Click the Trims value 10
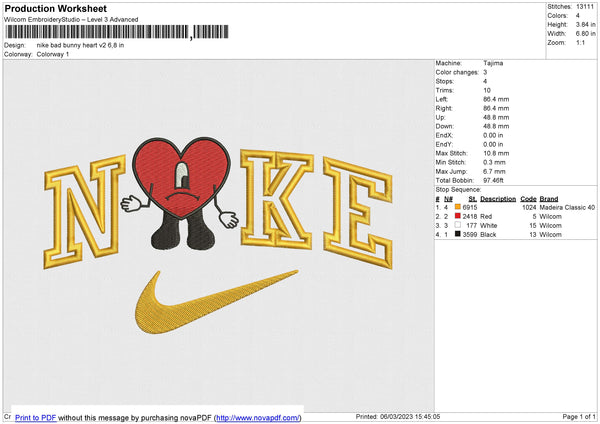The width and height of the screenshot is (600, 424). 487,90
